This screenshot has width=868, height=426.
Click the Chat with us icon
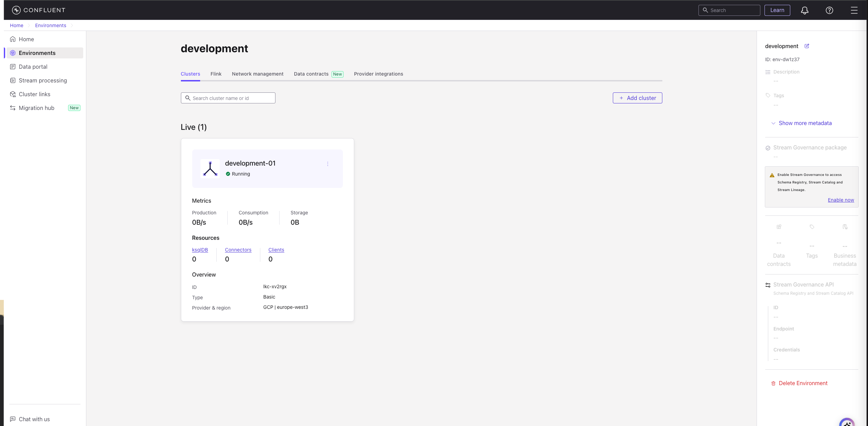coord(13,419)
